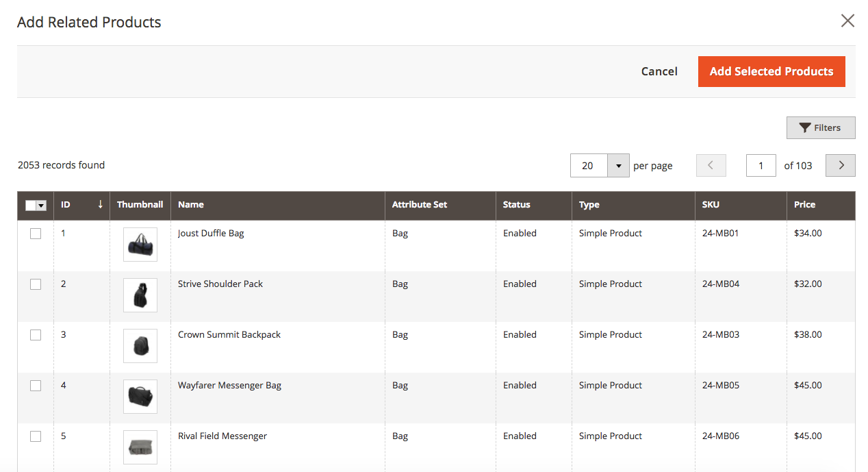Click the Strive Shoulder Pack thumbnail image
This screenshot has width=868, height=472.
140,295
